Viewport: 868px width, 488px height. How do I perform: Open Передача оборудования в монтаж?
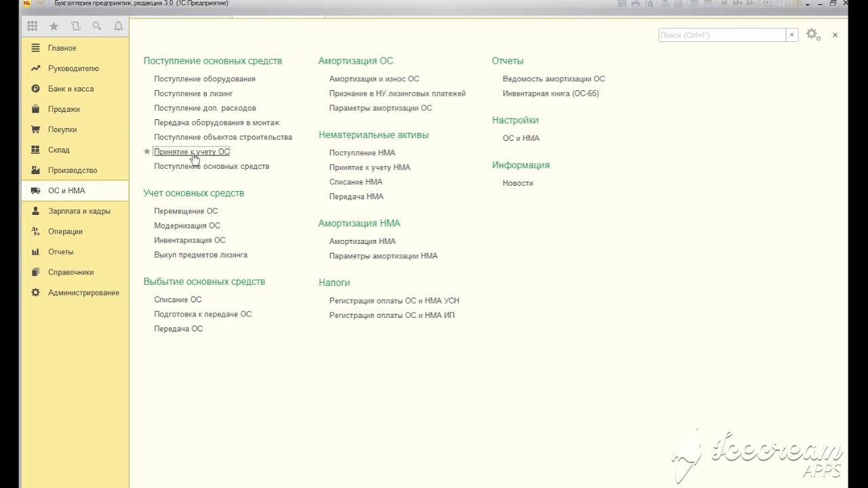(216, 123)
